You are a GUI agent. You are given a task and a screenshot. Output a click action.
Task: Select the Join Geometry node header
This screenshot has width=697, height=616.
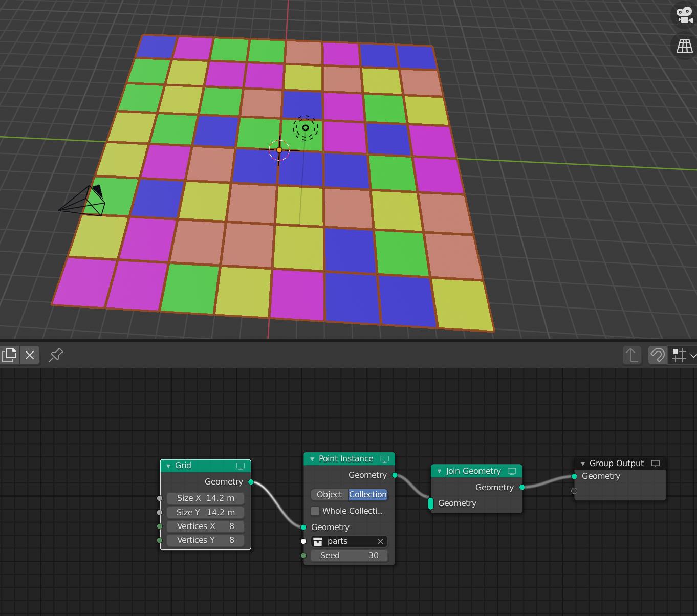pyautogui.click(x=476, y=471)
